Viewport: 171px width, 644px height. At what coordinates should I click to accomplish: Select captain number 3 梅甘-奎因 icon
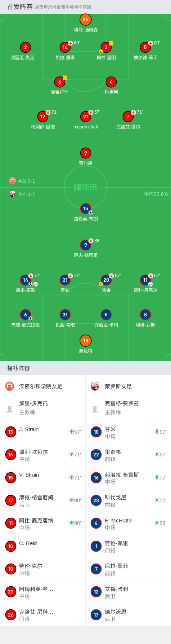(x=106, y=47)
